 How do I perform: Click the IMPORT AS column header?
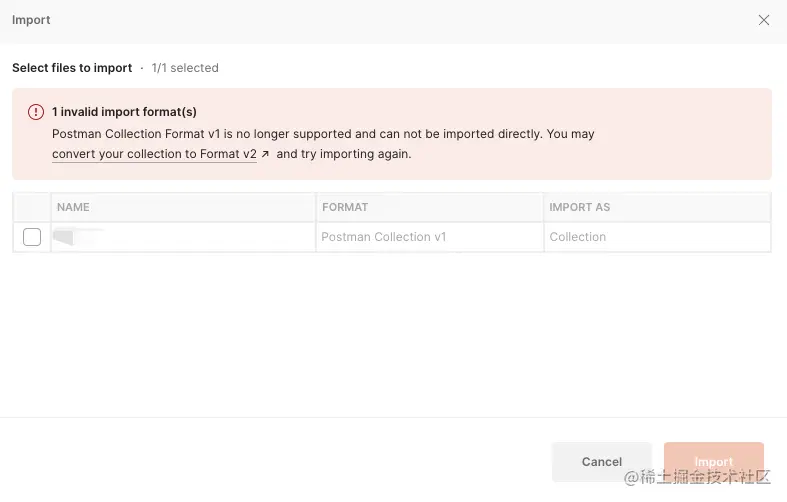579,207
